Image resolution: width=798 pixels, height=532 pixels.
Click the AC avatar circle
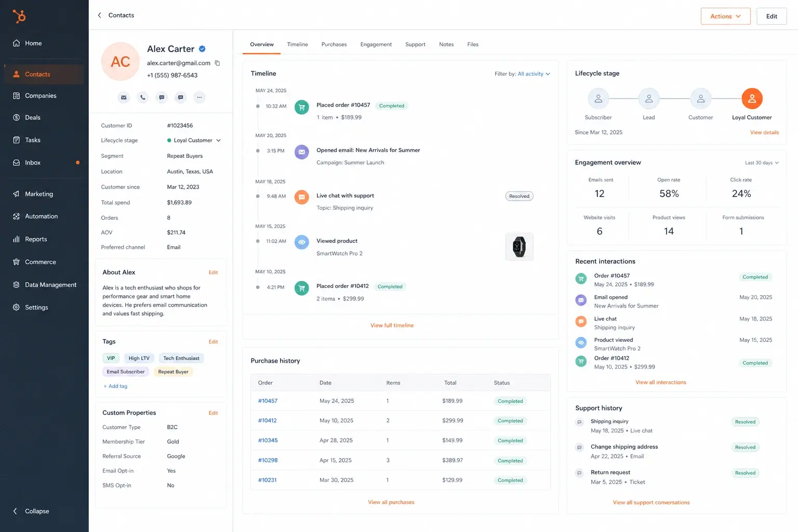(x=121, y=61)
